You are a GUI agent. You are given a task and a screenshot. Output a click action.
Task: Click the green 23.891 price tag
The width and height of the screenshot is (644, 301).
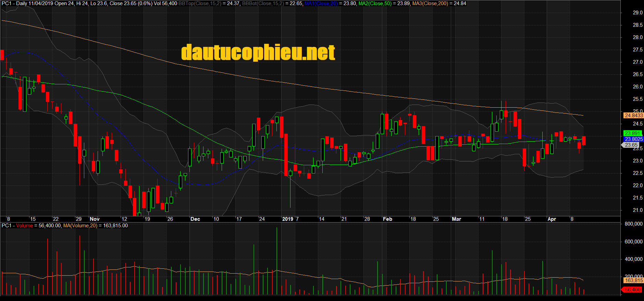632,133
